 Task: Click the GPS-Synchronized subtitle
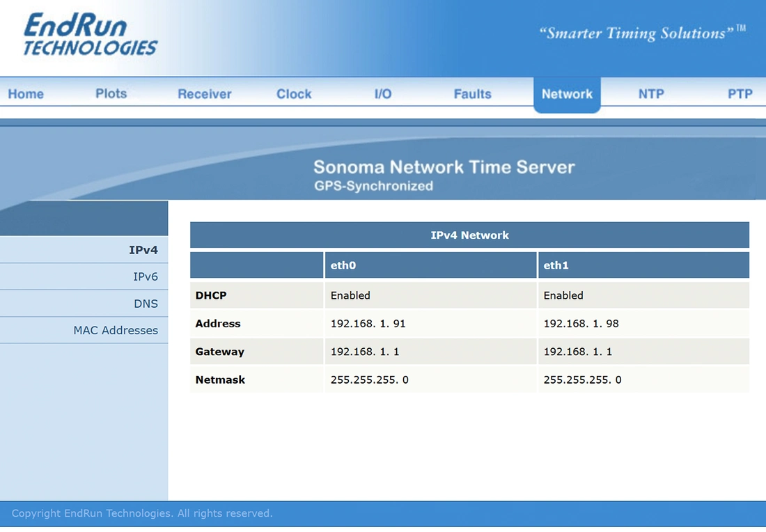(374, 186)
